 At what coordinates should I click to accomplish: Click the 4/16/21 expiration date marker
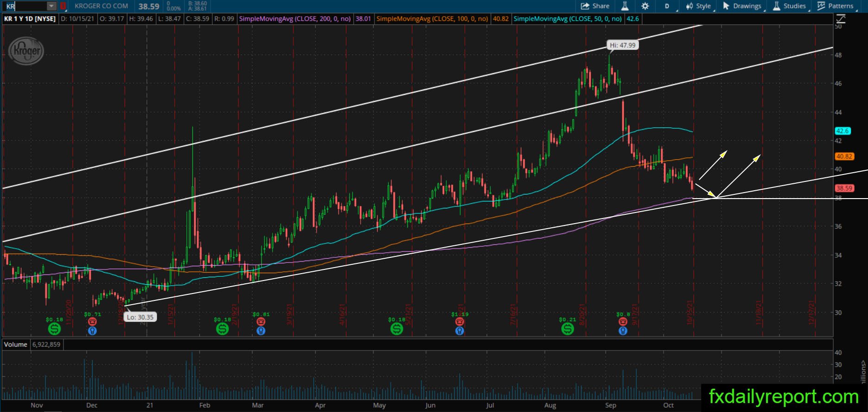pyautogui.click(x=342, y=315)
